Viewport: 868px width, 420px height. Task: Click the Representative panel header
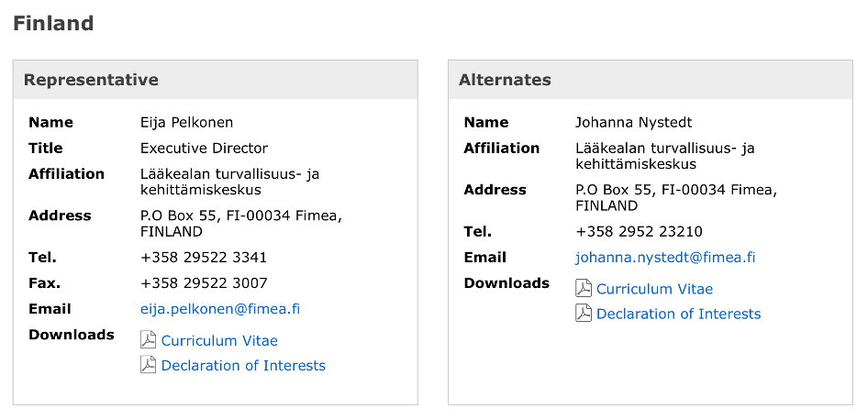91,80
